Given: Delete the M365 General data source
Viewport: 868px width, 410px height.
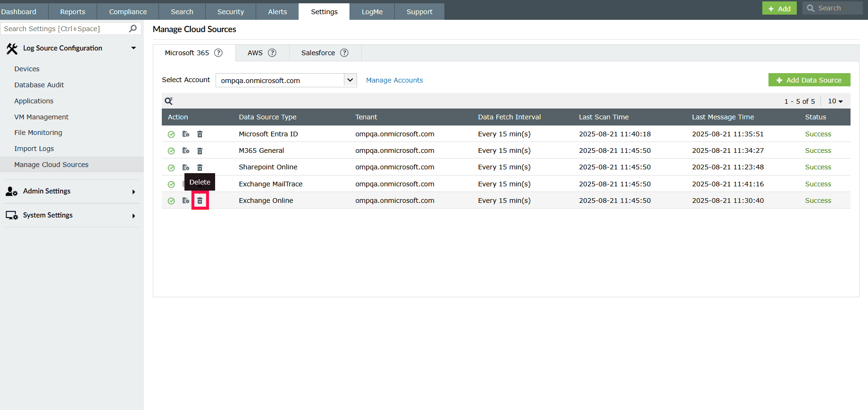Looking at the screenshot, I should click(x=200, y=151).
